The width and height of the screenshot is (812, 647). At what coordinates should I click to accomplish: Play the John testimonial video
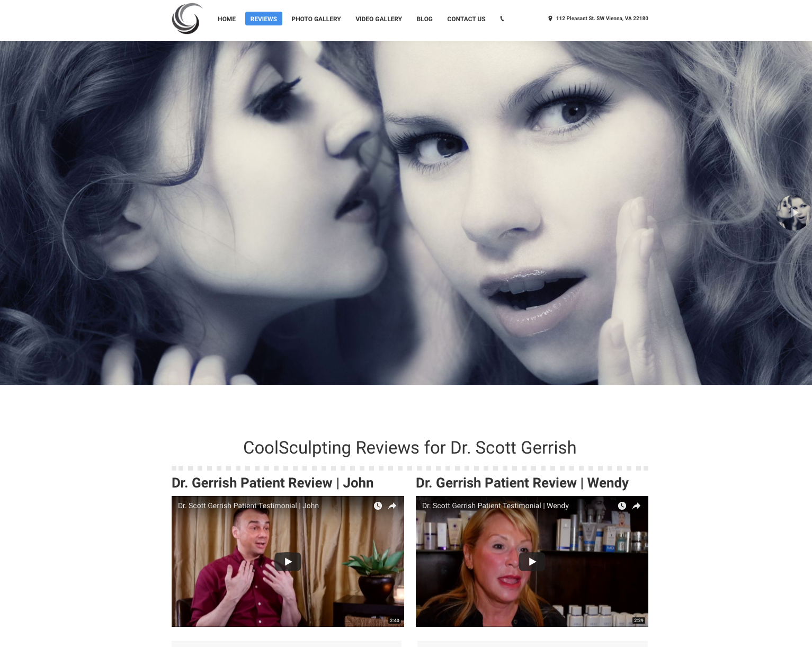(x=288, y=562)
